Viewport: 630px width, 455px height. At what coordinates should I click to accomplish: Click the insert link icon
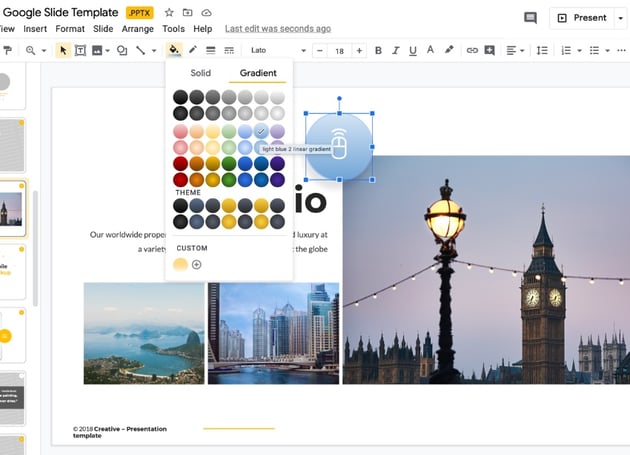(x=472, y=50)
